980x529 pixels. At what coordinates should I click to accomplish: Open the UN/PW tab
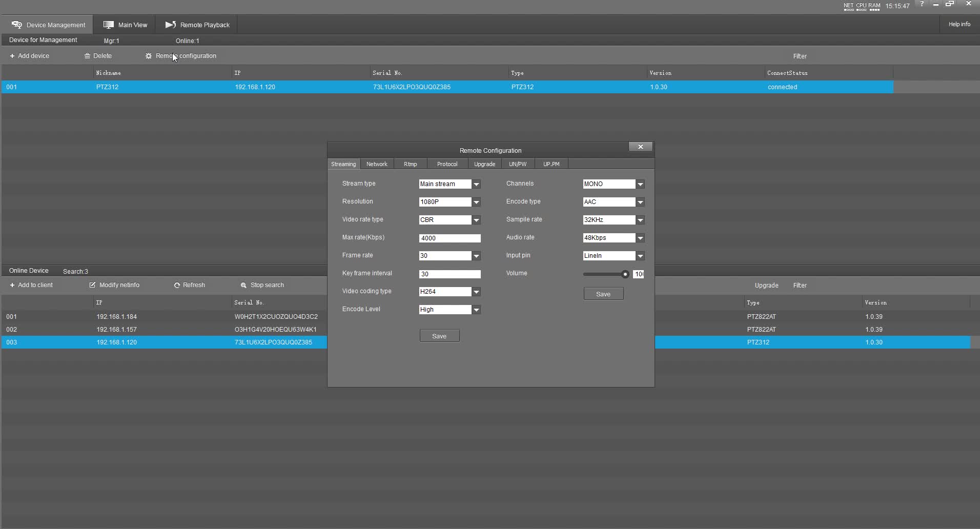(x=518, y=164)
